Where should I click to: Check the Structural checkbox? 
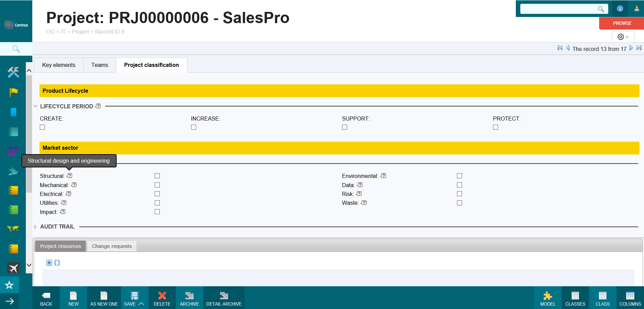[x=157, y=176]
